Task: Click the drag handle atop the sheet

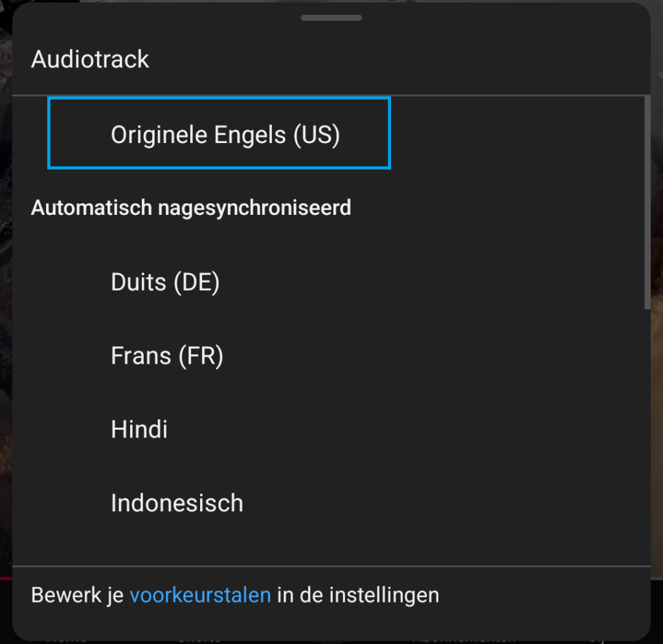Action: pos(331,17)
